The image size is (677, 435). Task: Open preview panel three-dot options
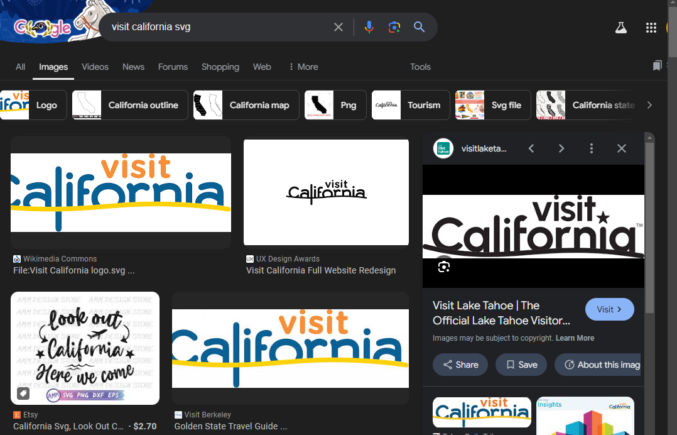[x=591, y=148]
